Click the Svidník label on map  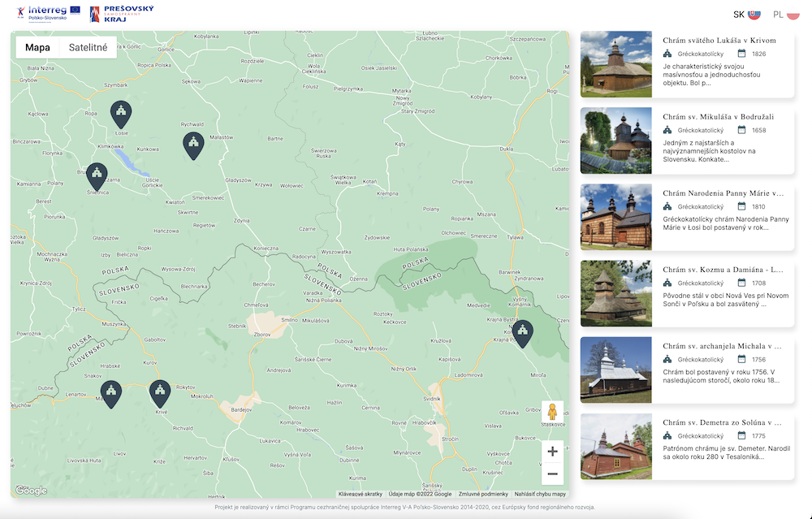pos(432,399)
